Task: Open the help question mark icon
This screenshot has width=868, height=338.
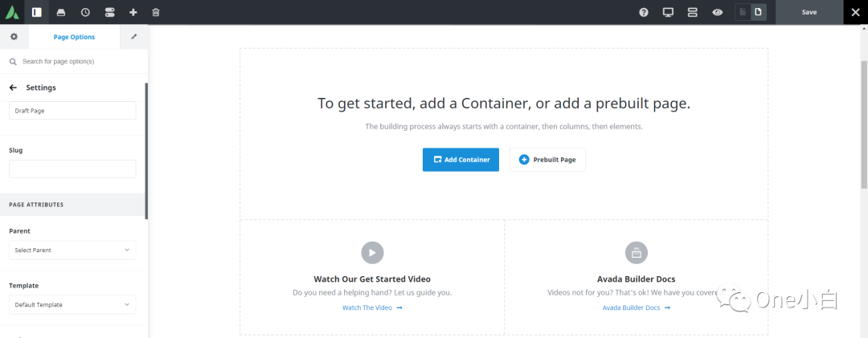Action: 644,12
